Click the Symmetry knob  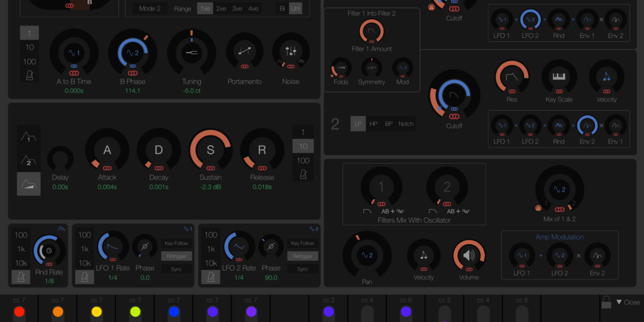(x=371, y=68)
